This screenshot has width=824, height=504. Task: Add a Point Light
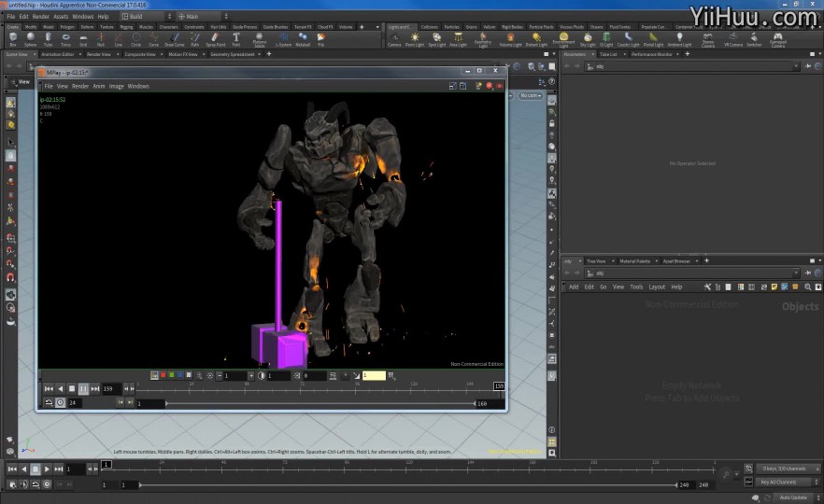pos(415,39)
